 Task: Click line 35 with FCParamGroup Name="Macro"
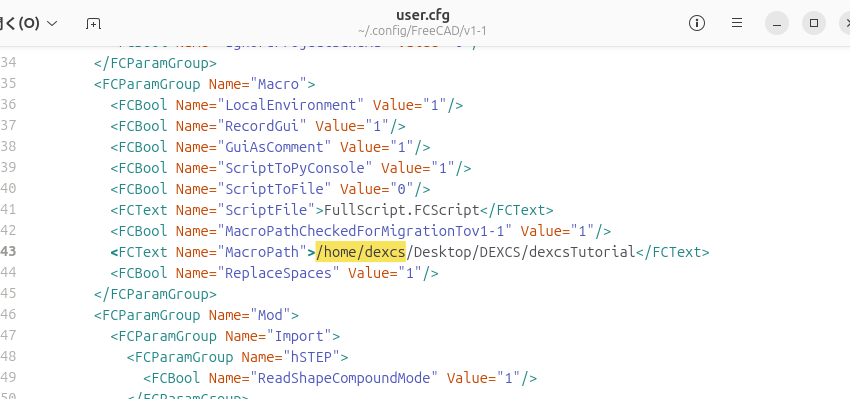(204, 84)
